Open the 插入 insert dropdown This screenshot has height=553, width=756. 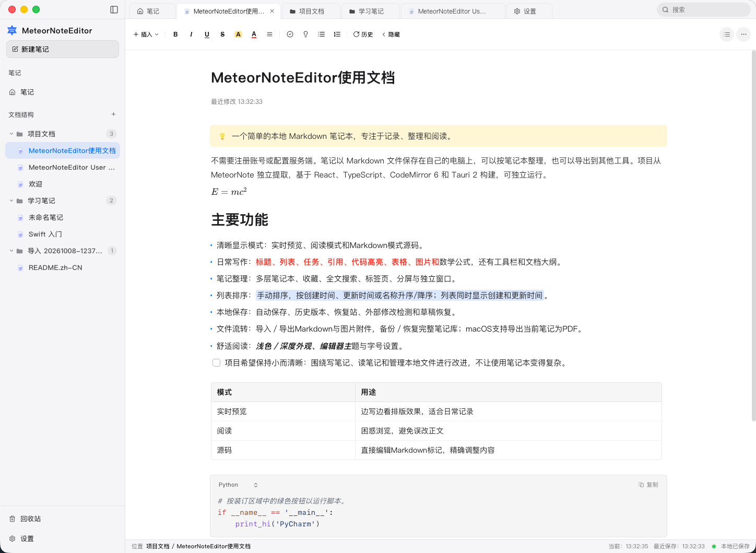[146, 34]
